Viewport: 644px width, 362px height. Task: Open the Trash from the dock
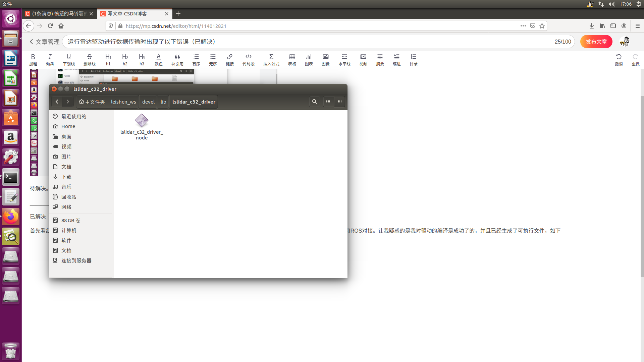click(x=11, y=351)
